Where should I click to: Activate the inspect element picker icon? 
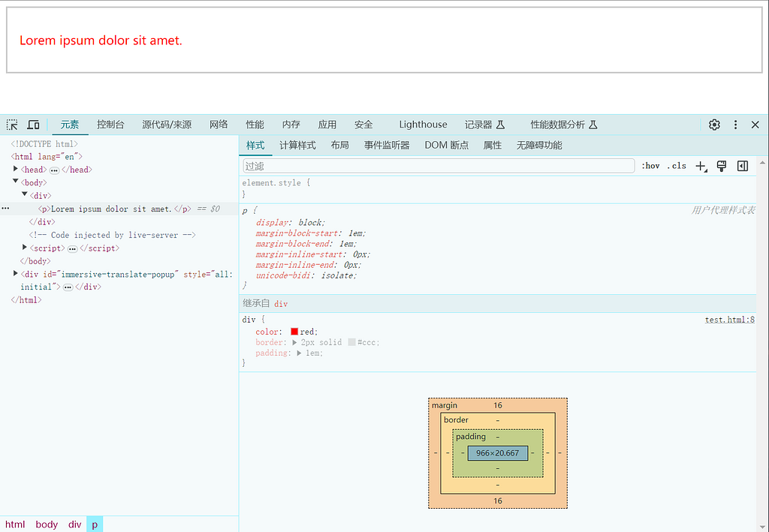pos(12,125)
